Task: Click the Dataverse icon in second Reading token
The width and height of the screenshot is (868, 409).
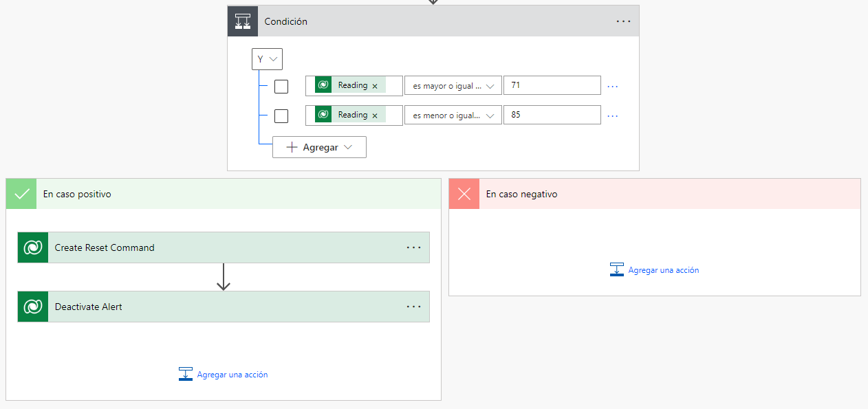Action: (x=323, y=115)
